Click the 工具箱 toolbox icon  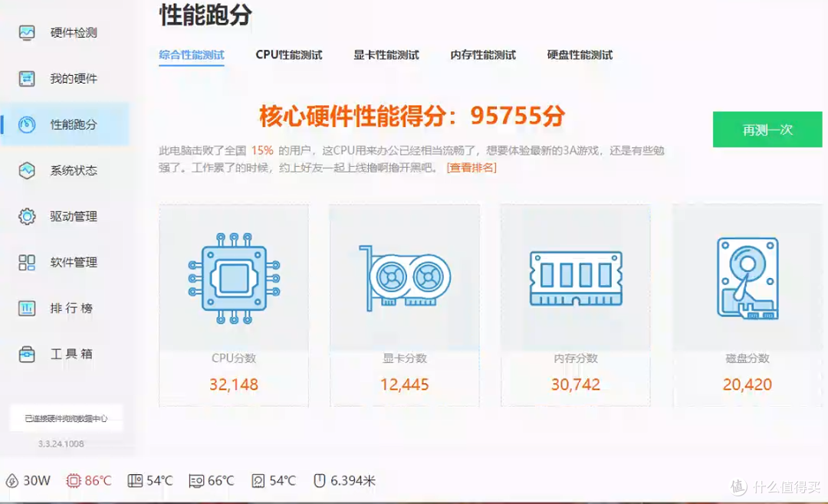click(x=27, y=354)
